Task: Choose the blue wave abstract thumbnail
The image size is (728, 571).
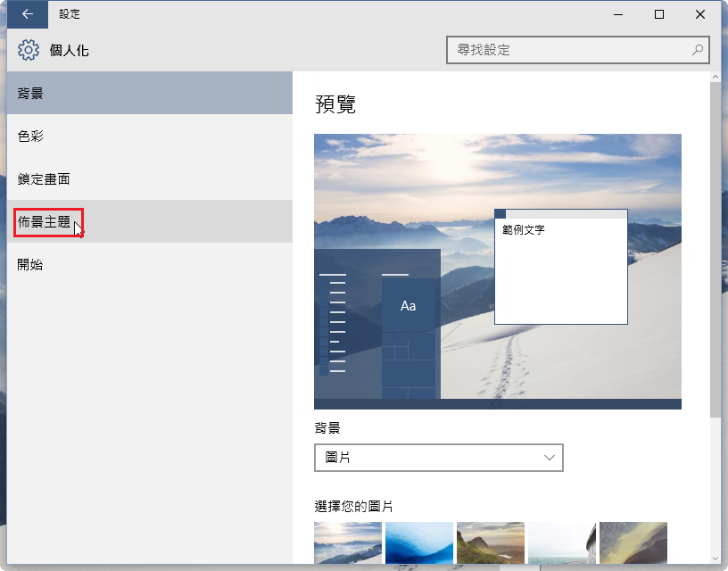Action: click(x=418, y=542)
